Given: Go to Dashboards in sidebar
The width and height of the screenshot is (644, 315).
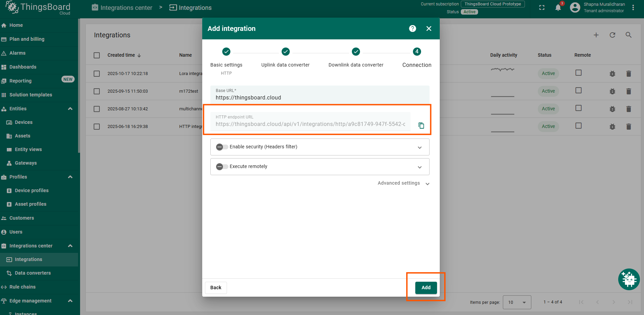Looking at the screenshot, I should click(x=23, y=67).
